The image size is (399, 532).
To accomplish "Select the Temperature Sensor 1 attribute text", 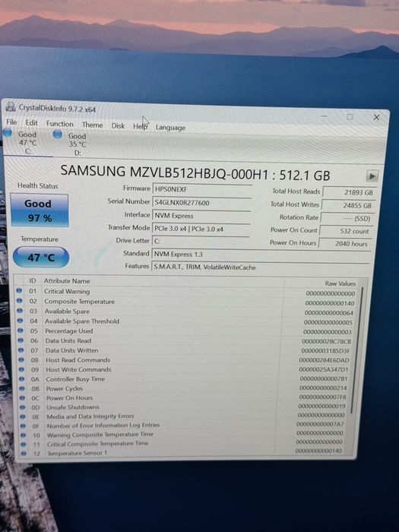I will (x=78, y=453).
